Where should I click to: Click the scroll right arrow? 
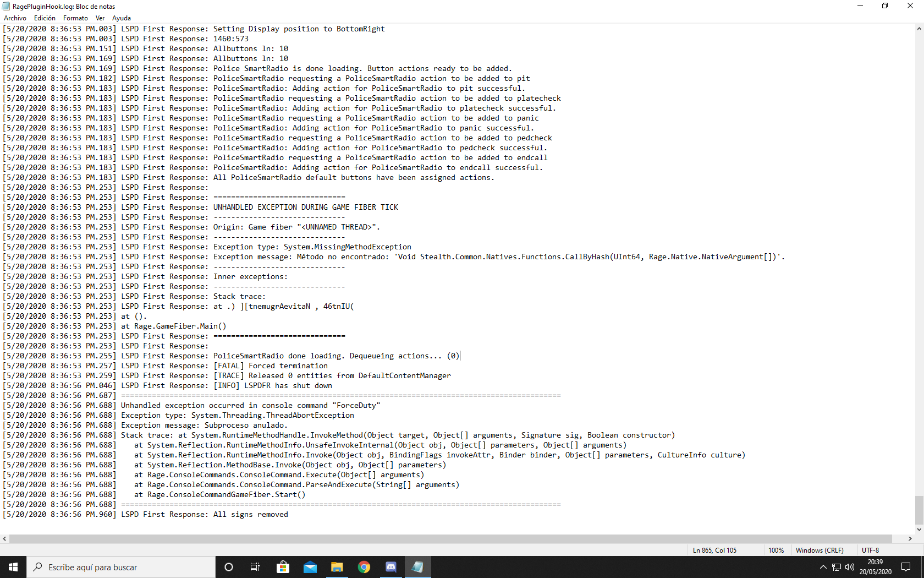tap(910, 538)
